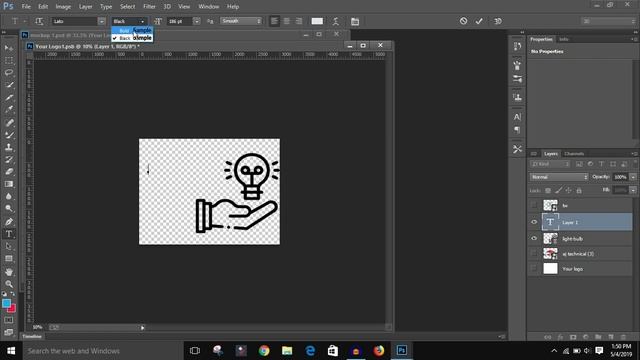640x360 pixels.
Task: Select the Crop tool
Action: [x=9, y=98]
